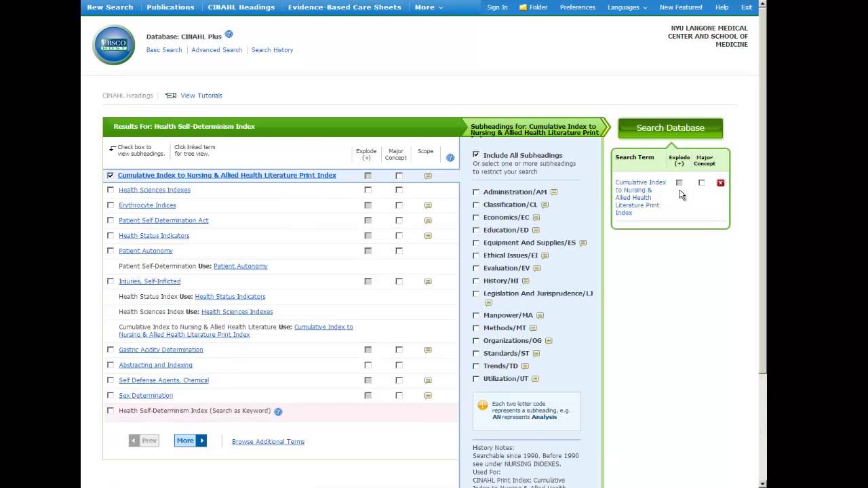Open Evidence-Based Care Sheets

click(344, 7)
